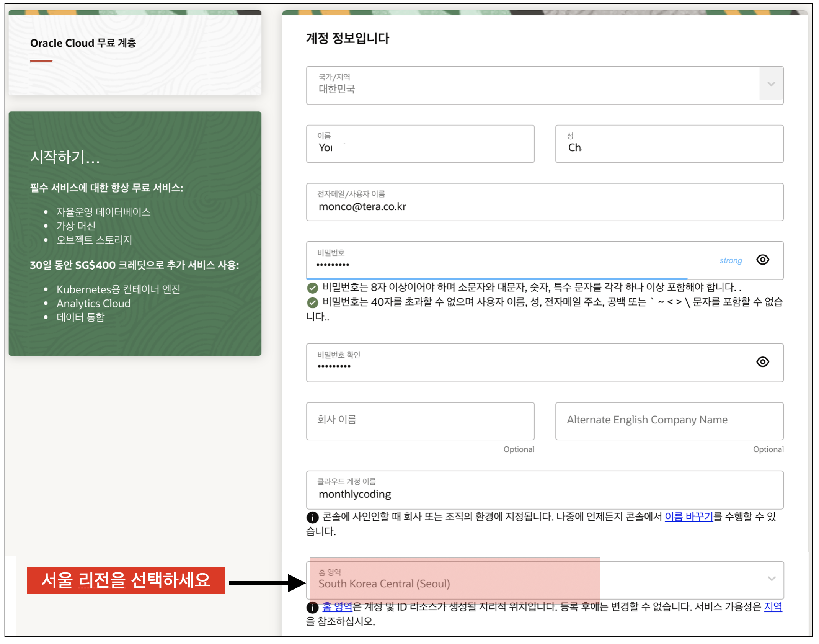This screenshot has width=819, height=644.
Task: Click the 계정 정보입니다 heading
Action: click(x=347, y=38)
